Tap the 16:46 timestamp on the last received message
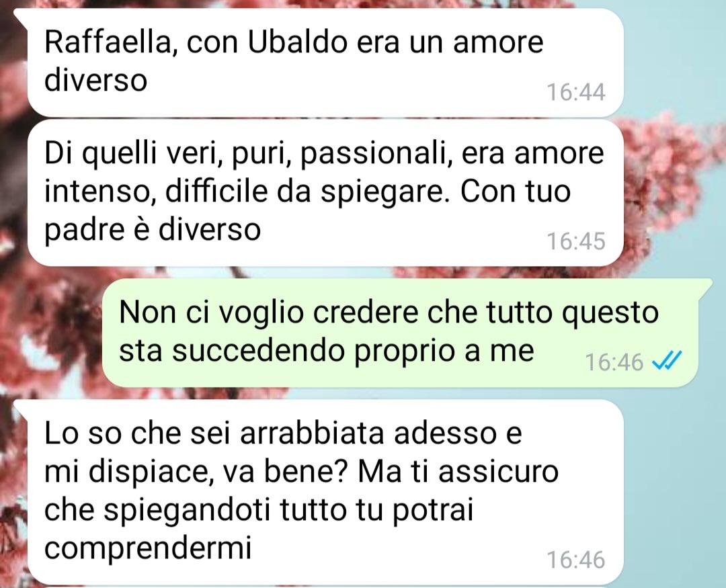726x588 pixels. coord(576,559)
